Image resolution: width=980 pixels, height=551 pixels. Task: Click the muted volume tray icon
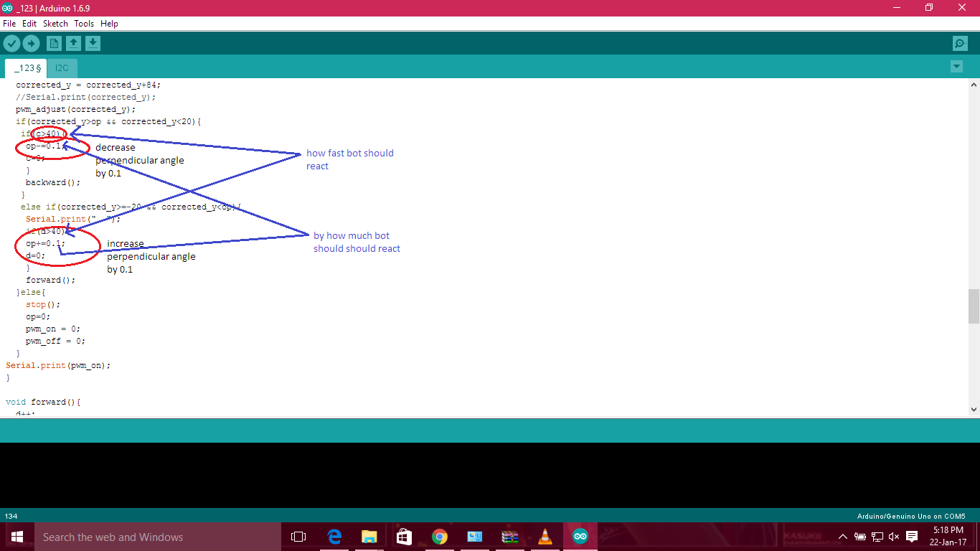click(894, 537)
